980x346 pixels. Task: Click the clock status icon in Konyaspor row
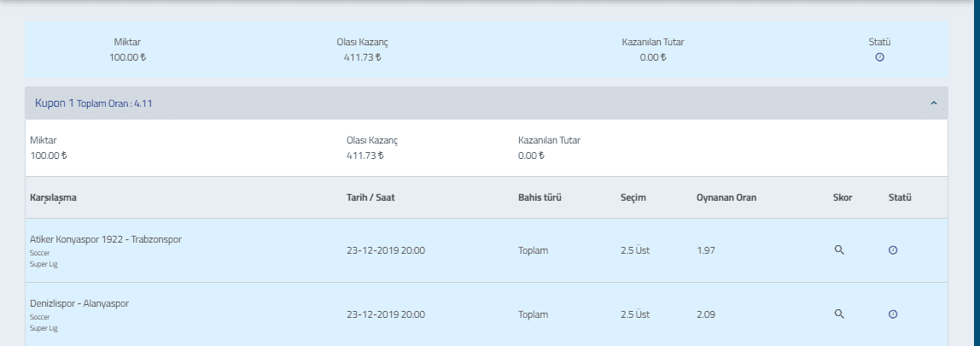coord(893,249)
